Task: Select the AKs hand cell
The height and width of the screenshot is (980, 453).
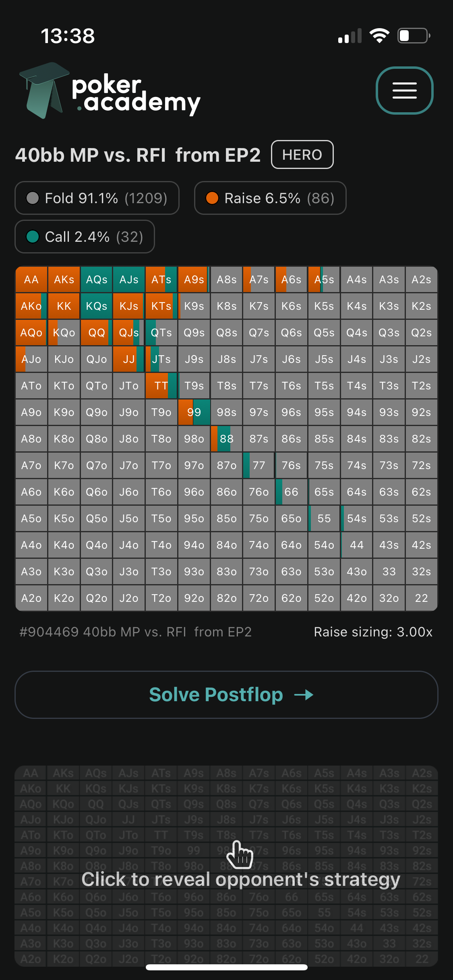Action: (64, 280)
